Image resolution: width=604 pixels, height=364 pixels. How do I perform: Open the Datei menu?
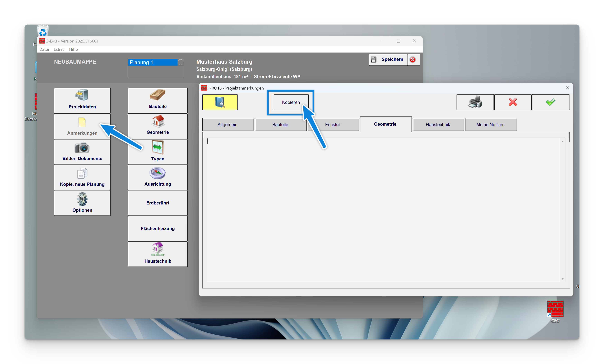pyautogui.click(x=44, y=49)
